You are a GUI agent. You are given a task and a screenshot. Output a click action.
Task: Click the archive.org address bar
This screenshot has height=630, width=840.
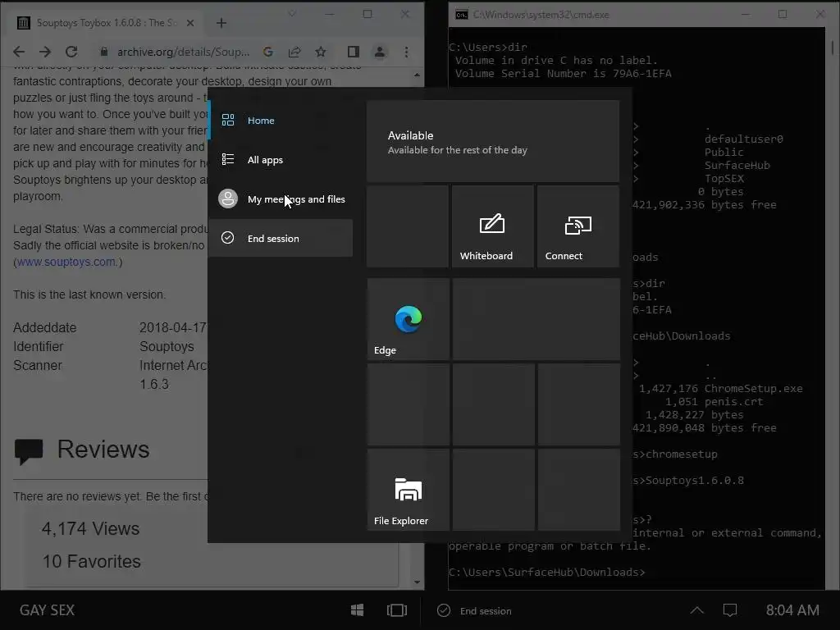point(183,52)
